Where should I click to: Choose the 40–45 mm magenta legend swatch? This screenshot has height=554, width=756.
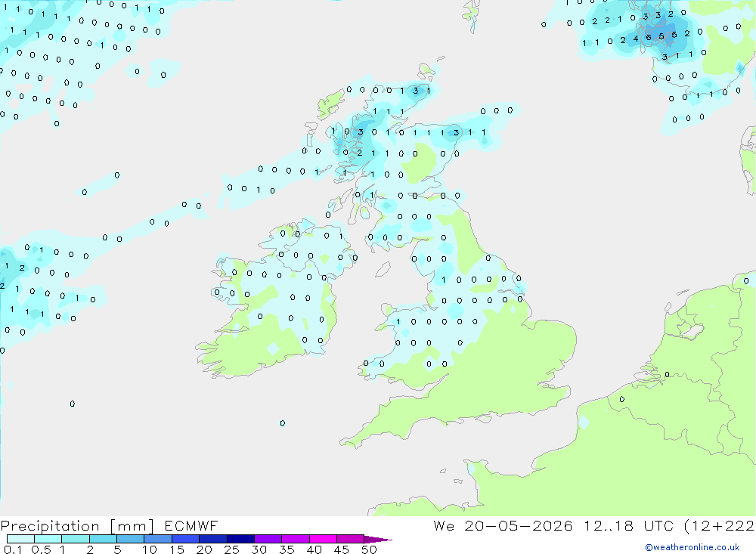pyautogui.click(x=323, y=539)
